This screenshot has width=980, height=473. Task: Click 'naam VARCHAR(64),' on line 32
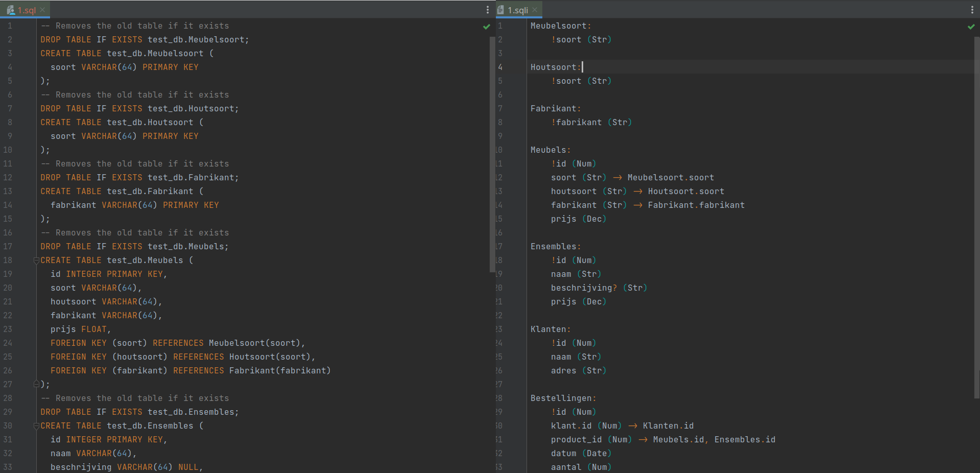(x=93, y=453)
